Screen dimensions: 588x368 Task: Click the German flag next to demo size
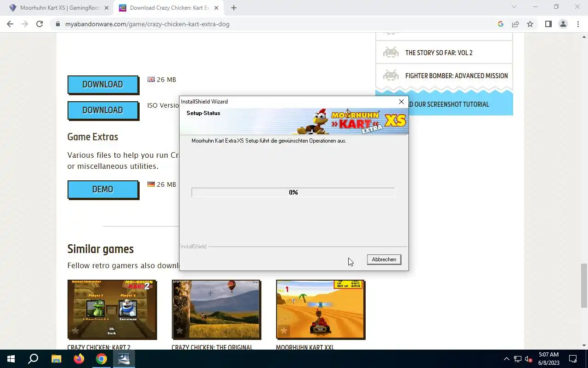click(x=151, y=184)
